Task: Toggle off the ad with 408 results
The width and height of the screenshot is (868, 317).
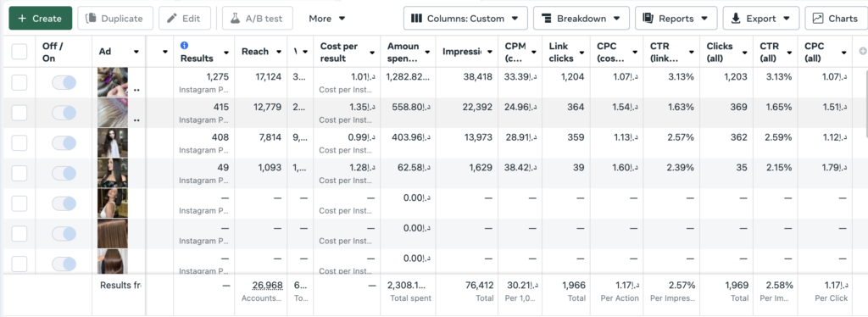Action: [64, 143]
